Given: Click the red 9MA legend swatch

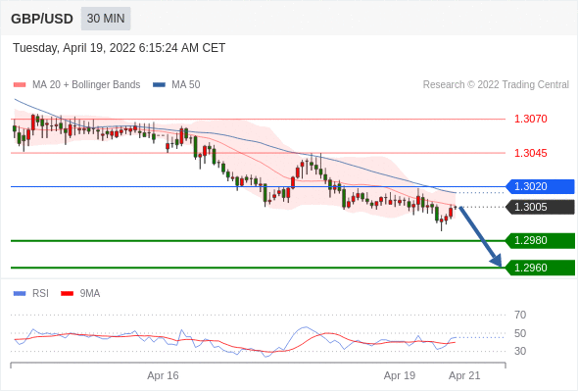Looking at the screenshot, I should [x=67, y=294].
